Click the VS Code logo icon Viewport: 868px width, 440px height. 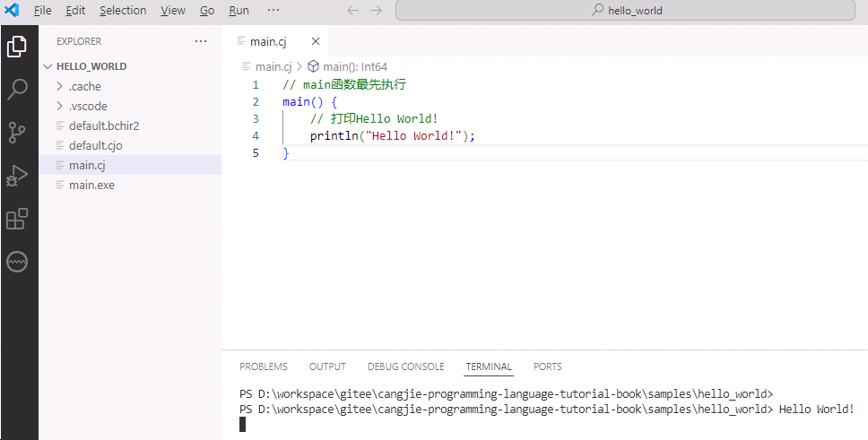(13, 11)
